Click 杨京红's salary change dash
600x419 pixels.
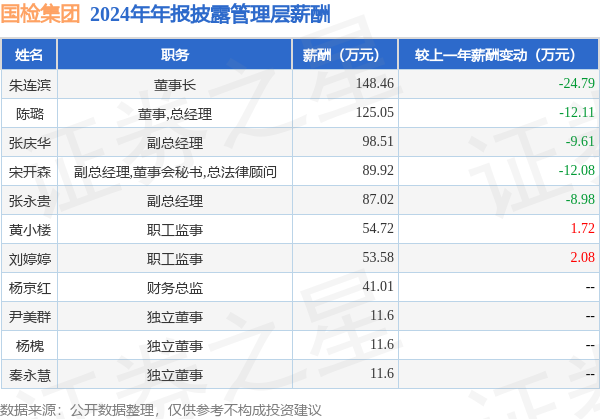(590, 287)
